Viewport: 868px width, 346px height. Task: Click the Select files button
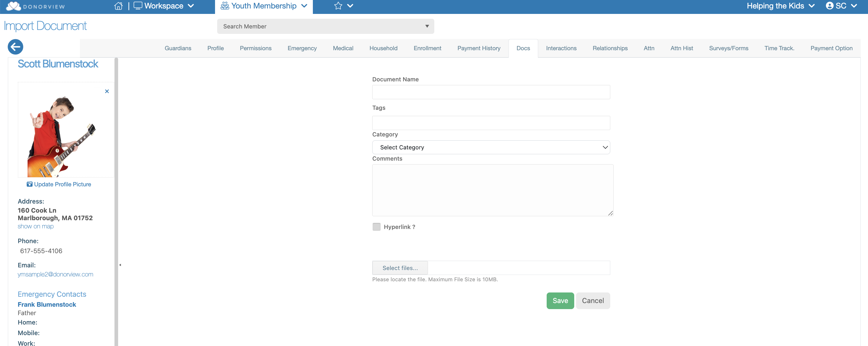point(400,268)
